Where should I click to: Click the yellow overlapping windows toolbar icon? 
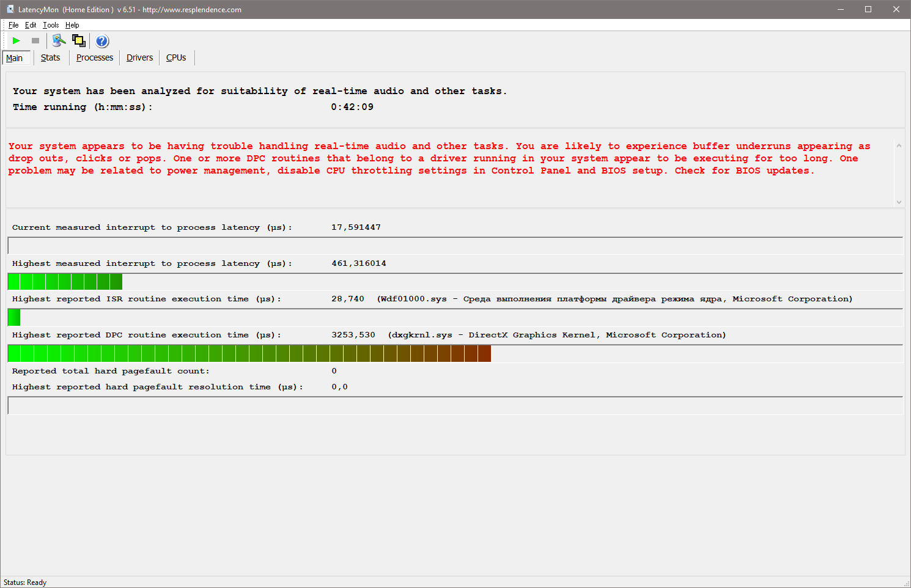79,41
